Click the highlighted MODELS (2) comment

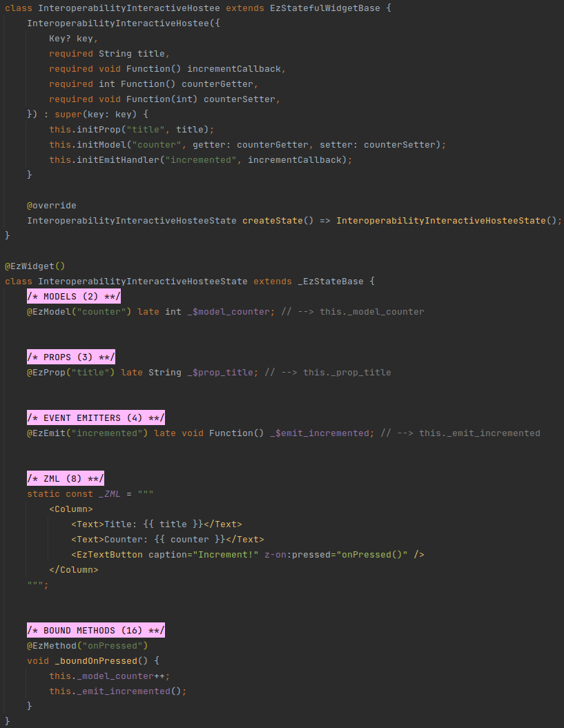click(x=74, y=297)
